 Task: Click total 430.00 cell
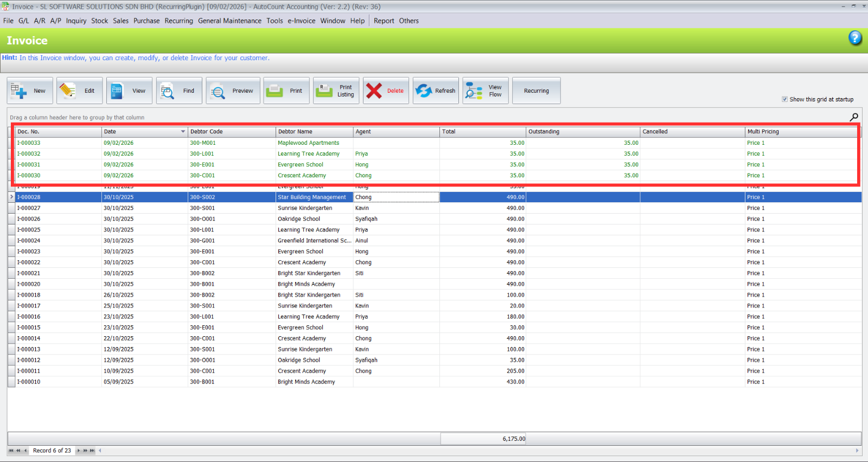[x=483, y=382]
